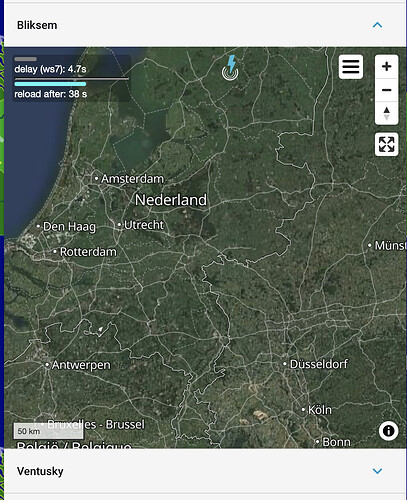Click the Utrecht city label
The image size is (407, 500).
144,225
